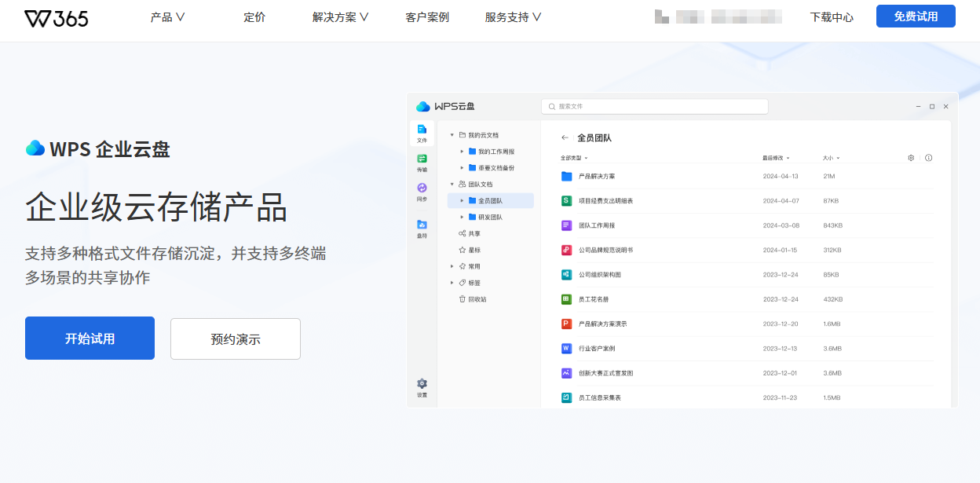Image resolution: width=980 pixels, height=483 pixels.
Task: Expand the 我的工作周报 folder
Action: (462, 152)
